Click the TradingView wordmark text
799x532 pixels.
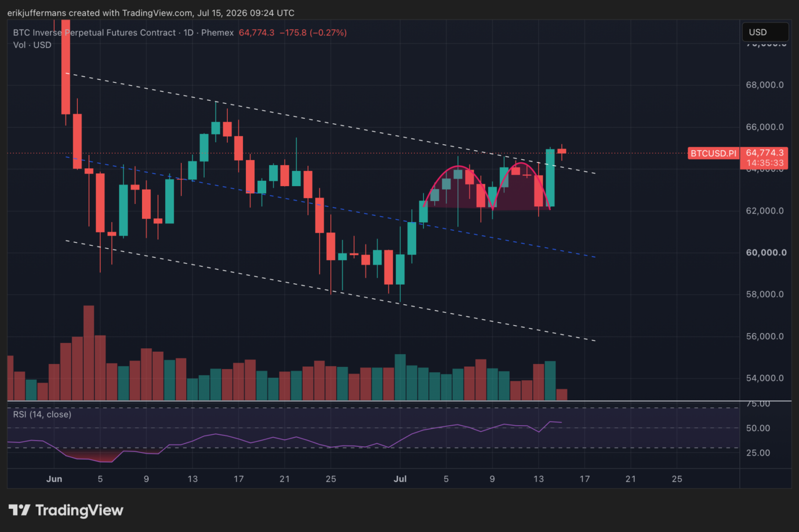pos(79,510)
